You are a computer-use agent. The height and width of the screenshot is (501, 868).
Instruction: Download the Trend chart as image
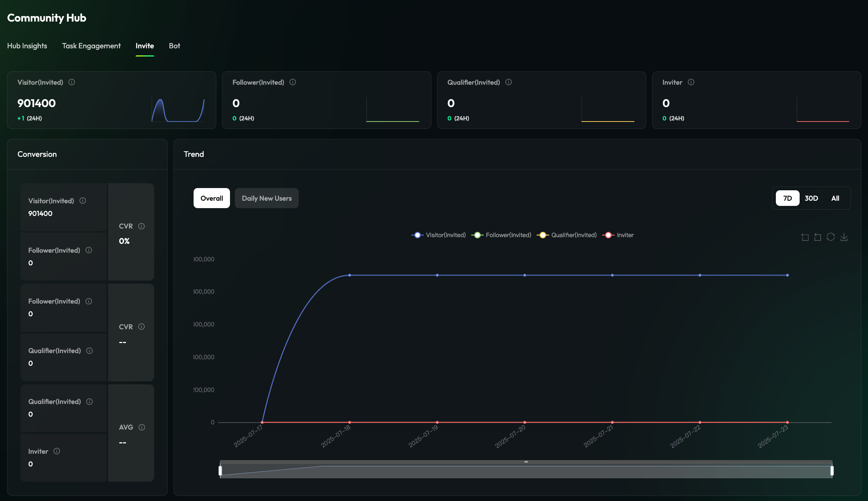tap(844, 237)
